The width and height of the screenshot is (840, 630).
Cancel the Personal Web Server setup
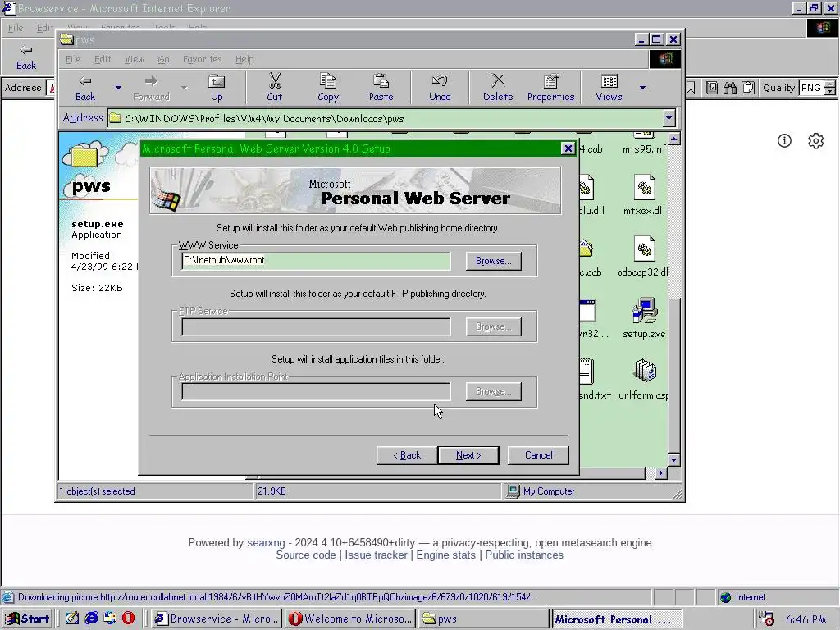pos(538,454)
